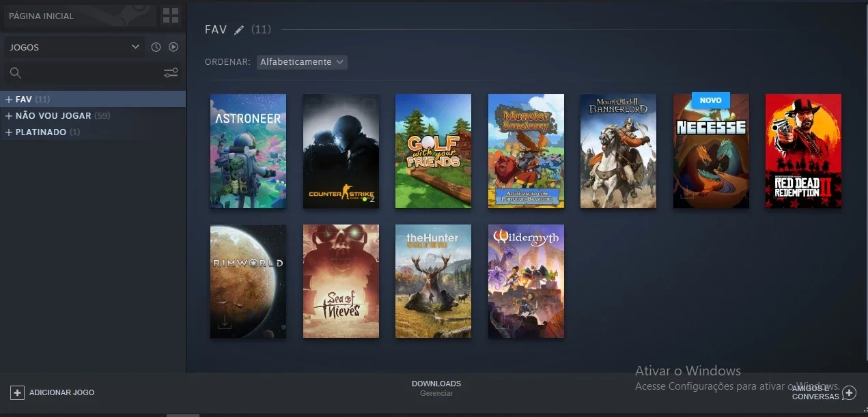This screenshot has height=417, width=868.
Task: Open Golf With Your Friends cover
Action: point(433,151)
